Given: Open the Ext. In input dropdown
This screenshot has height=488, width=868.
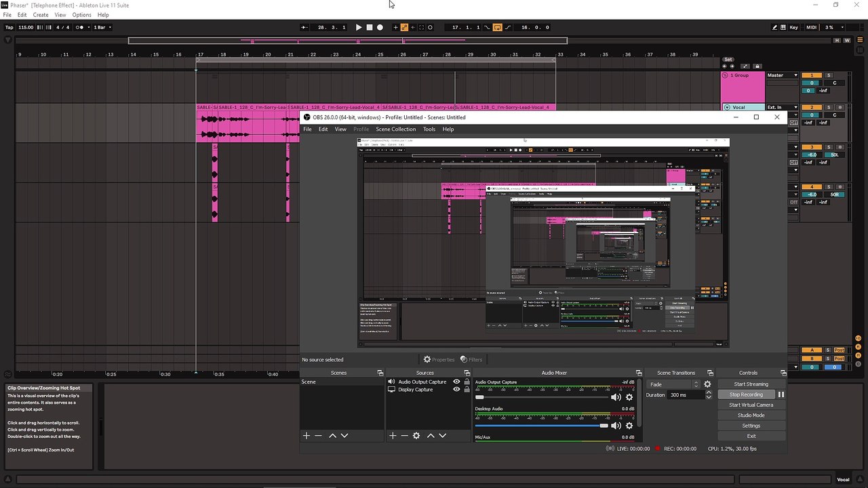Looking at the screenshot, I should pyautogui.click(x=783, y=107).
